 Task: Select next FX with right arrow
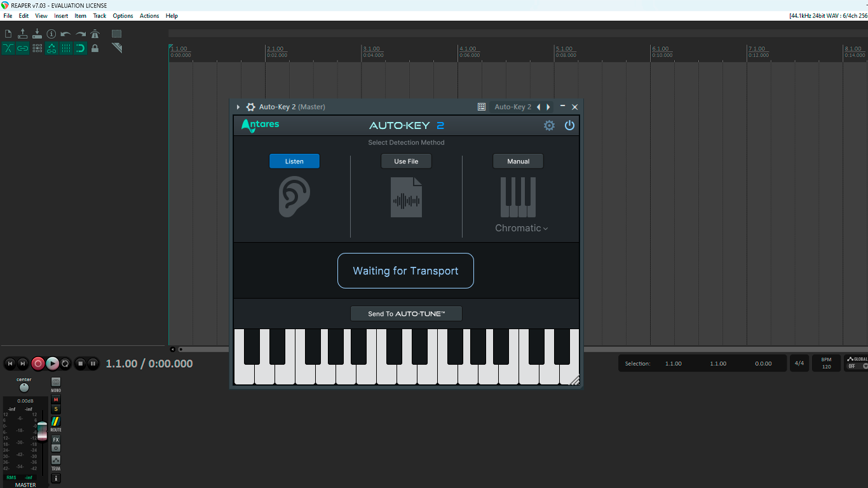548,107
